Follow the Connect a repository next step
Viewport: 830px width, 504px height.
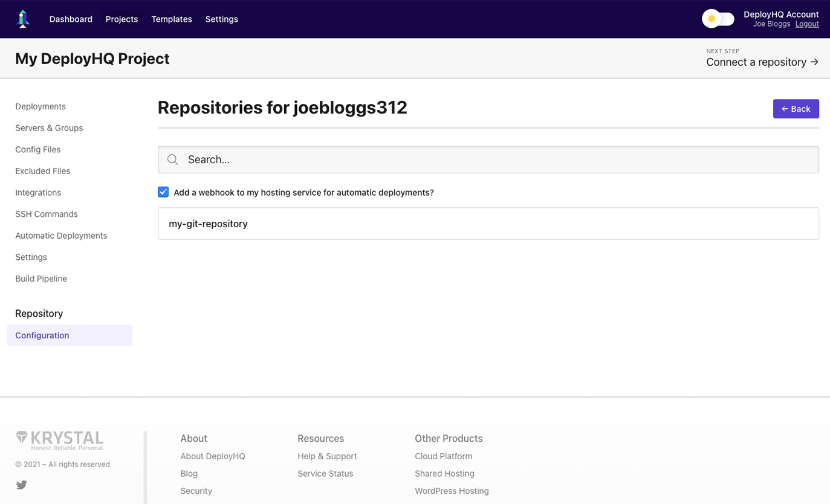tap(762, 62)
